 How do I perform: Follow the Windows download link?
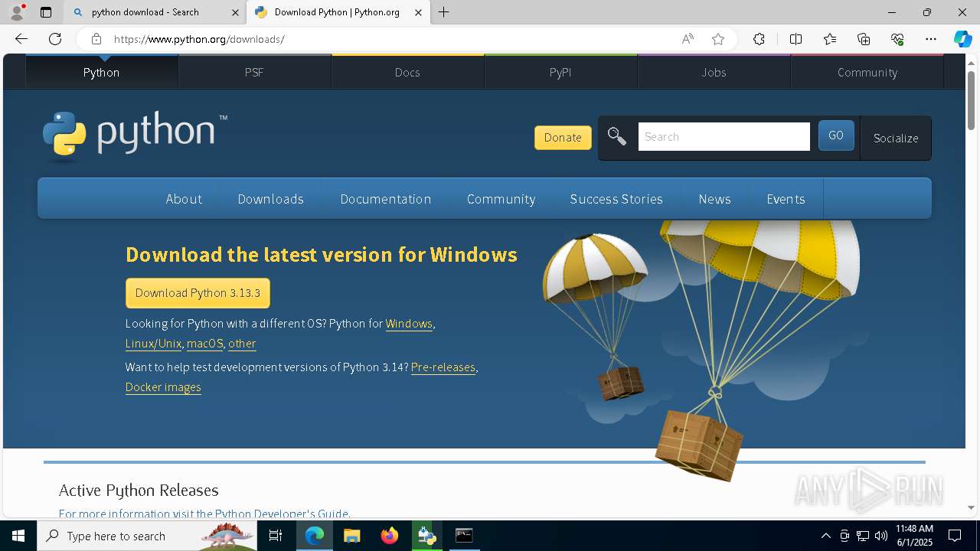pyautogui.click(x=409, y=324)
